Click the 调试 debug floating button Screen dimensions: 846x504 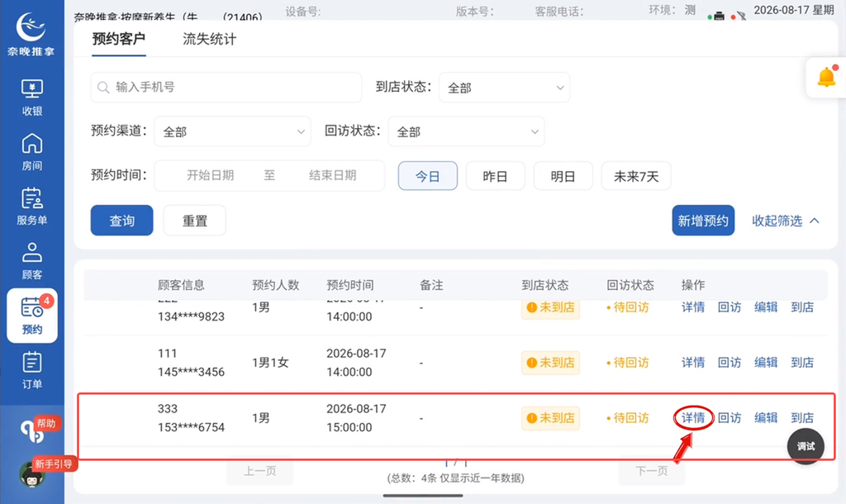click(806, 446)
